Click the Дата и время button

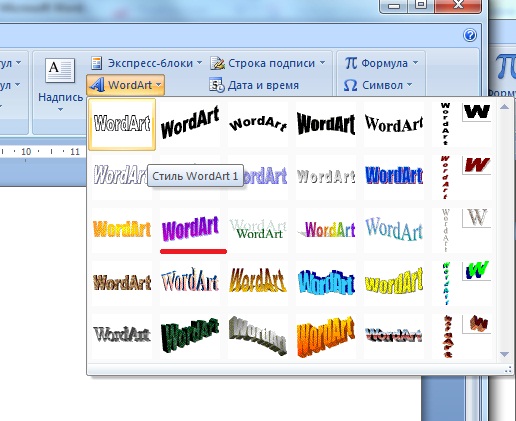254,85
